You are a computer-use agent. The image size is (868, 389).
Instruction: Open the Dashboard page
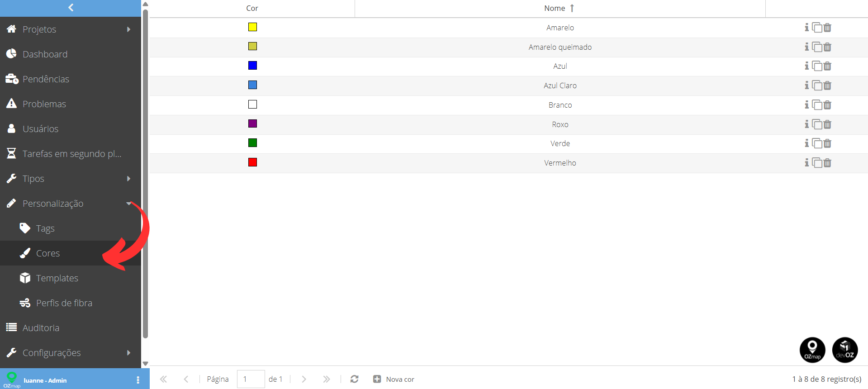pos(71,54)
